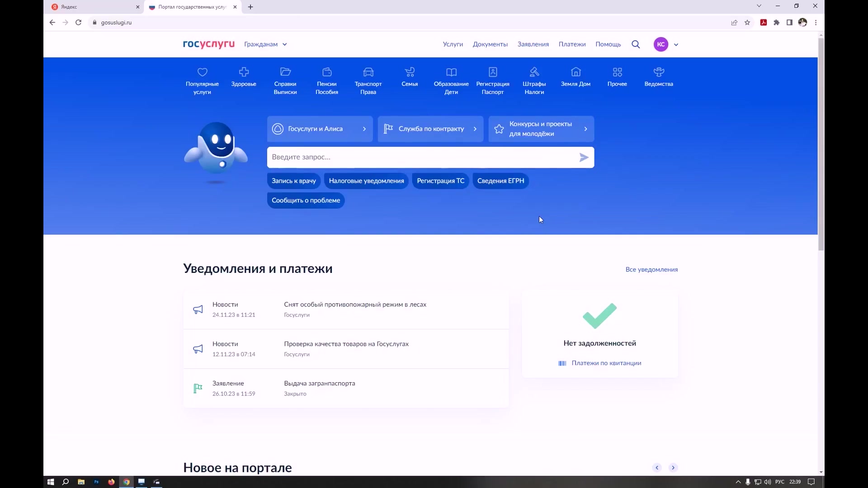Image resolution: width=868 pixels, height=488 pixels.
Task: Open Госуслуги и Алиса banner
Action: pyautogui.click(x=320, y=129)
